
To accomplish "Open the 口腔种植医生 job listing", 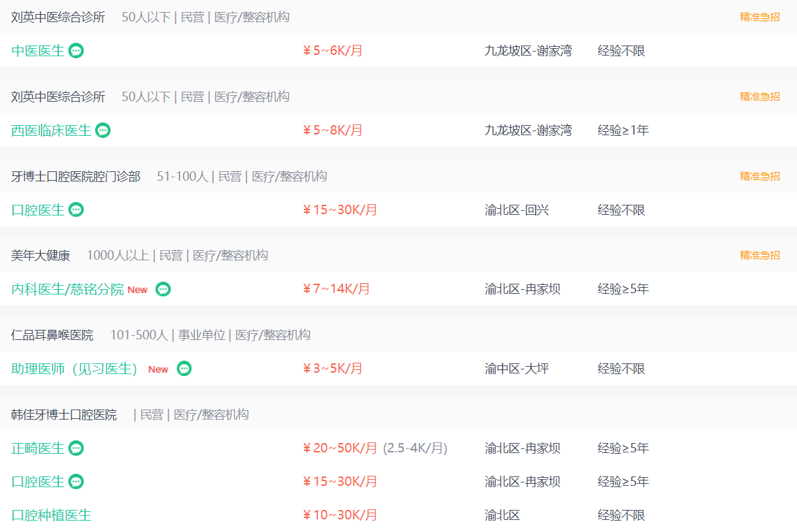I will (x=51, y=515).
